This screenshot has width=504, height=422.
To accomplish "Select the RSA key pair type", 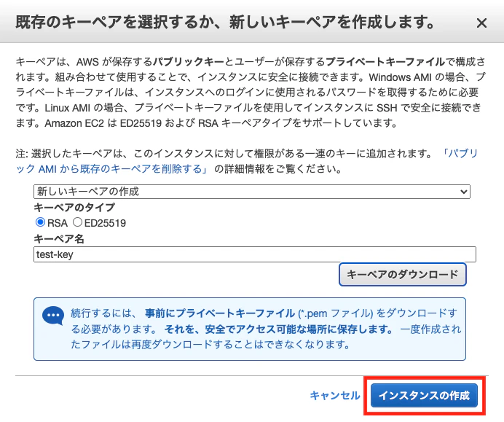I will click(40, 222).
